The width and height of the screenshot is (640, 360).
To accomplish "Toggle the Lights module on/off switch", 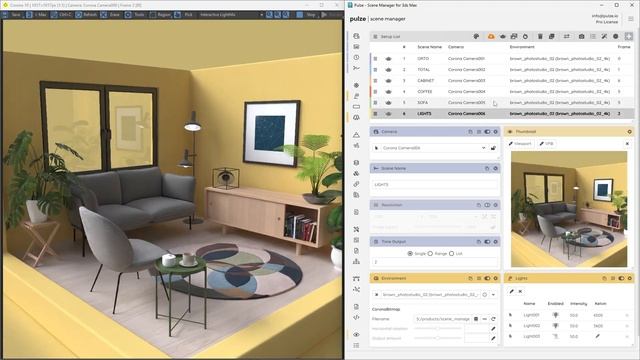I will pyautogui.click(x=621, y=278).
